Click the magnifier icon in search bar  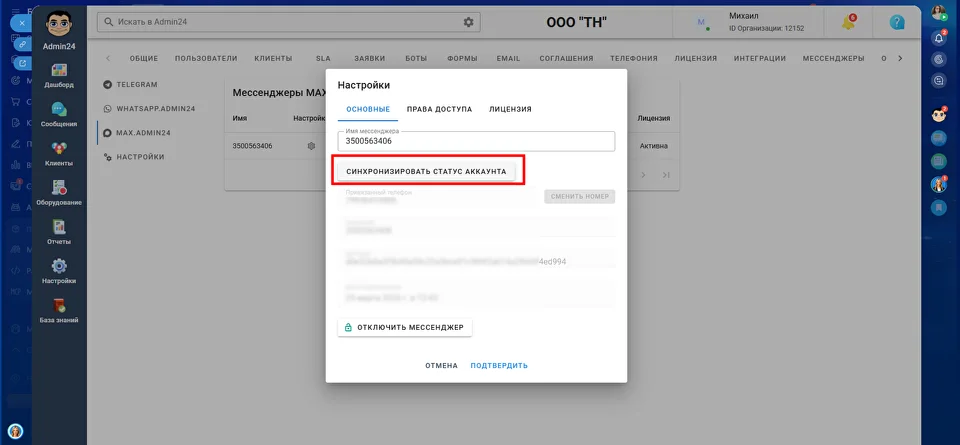point(109,22)
